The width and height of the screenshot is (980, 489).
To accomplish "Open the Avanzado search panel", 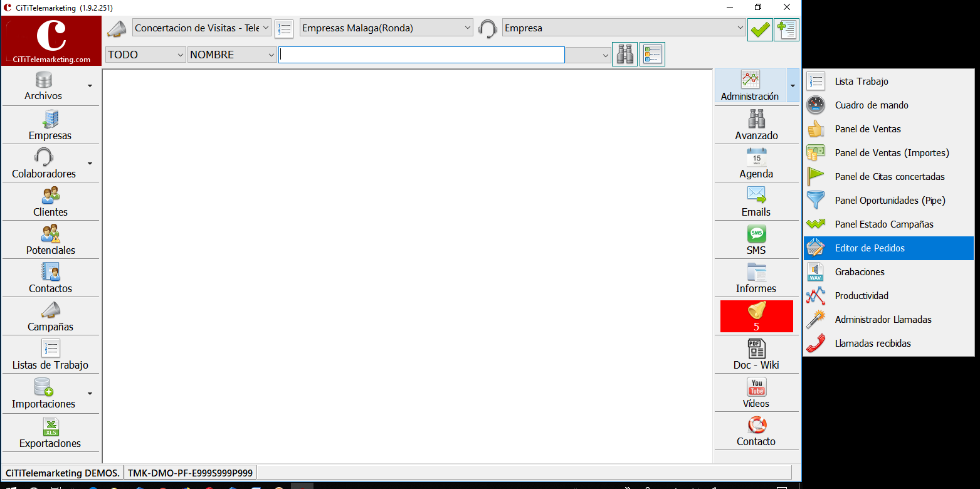I will pyautogui.click(x=756, y=125).
